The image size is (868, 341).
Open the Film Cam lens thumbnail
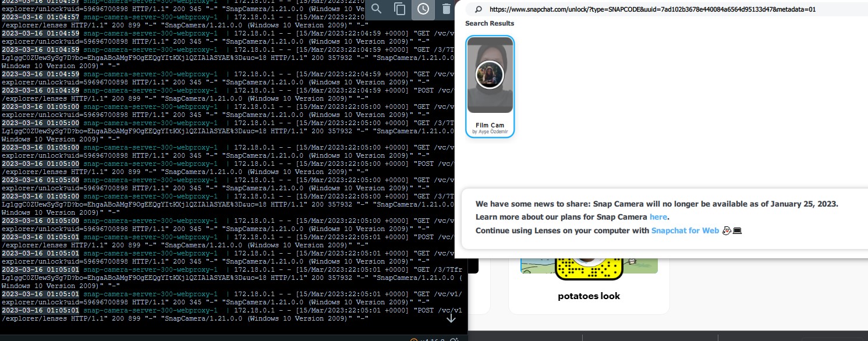tap(490, 74)
